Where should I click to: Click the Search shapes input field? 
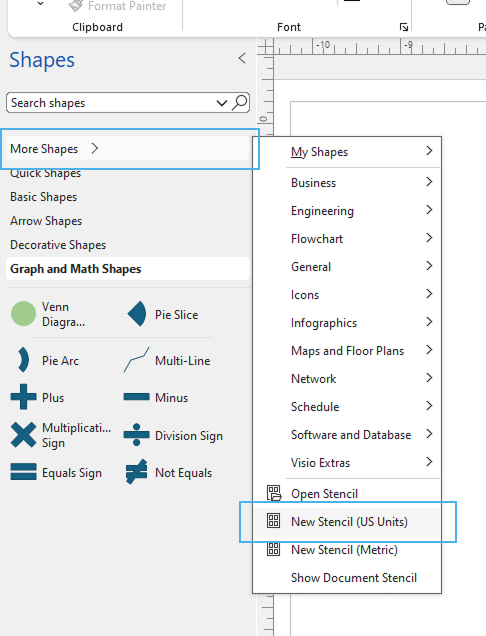coord(111,103)
